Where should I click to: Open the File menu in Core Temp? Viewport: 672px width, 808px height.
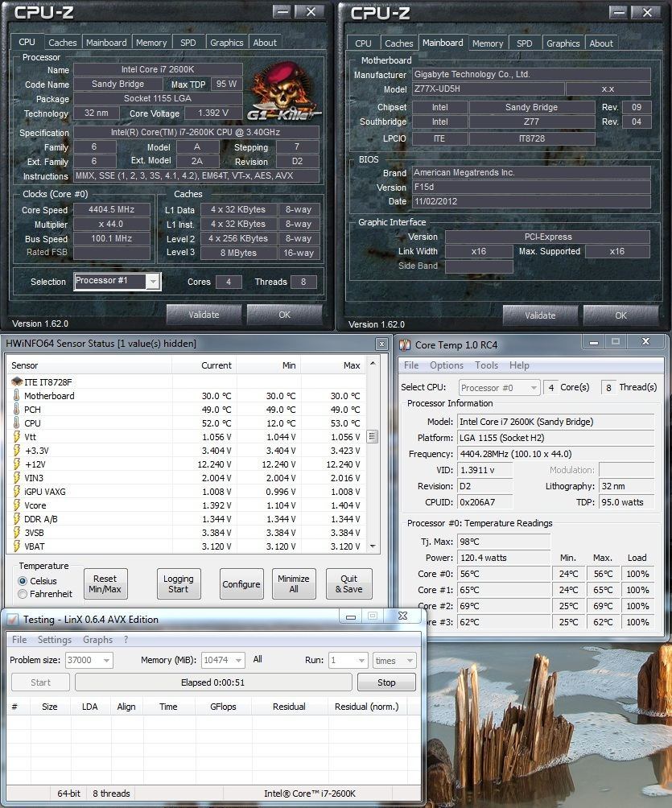pos(410,365)
